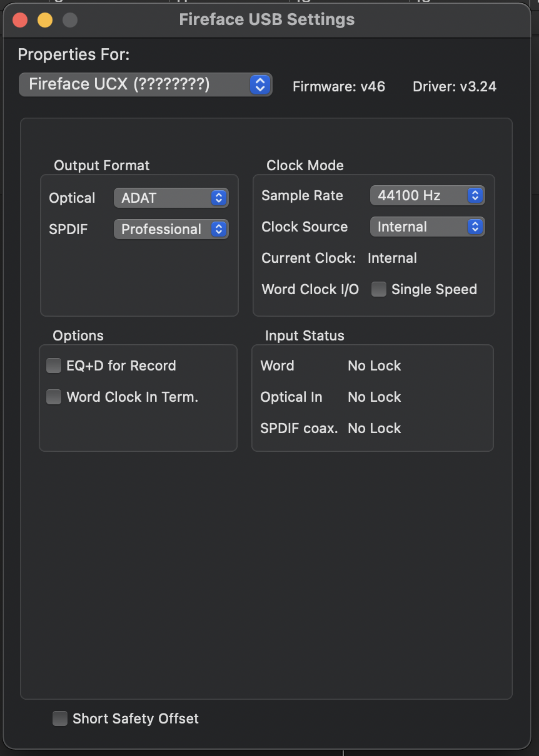Click the Single Speed label text

[434, 289]
